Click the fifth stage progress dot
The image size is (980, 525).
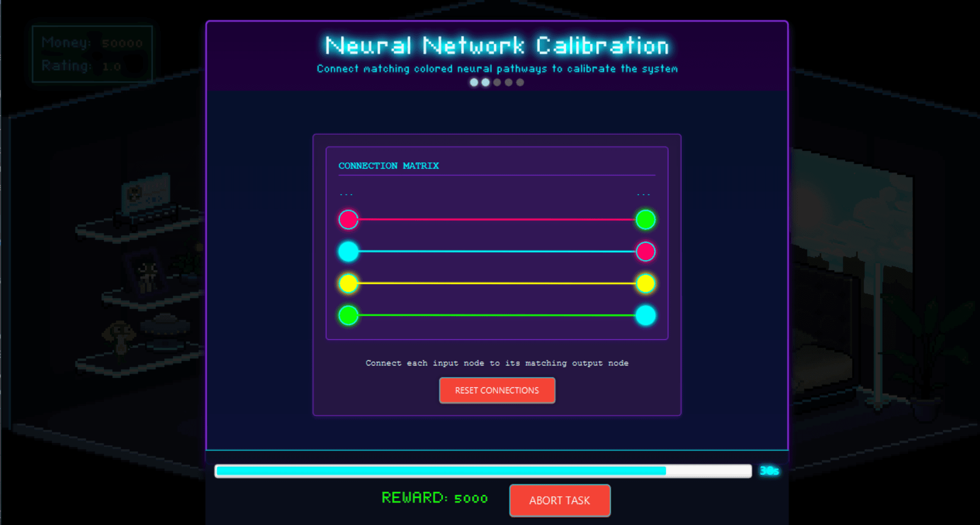(520, 83)
